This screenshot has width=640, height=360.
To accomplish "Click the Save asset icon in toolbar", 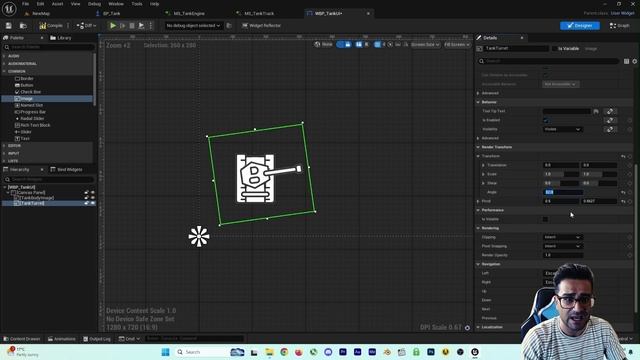I will pos(9,26).
